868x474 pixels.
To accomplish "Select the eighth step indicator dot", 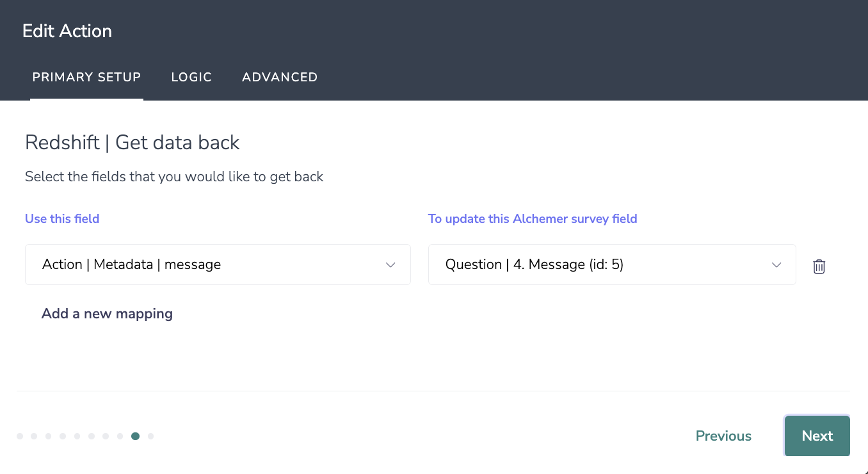I will [x=120, y=436].
